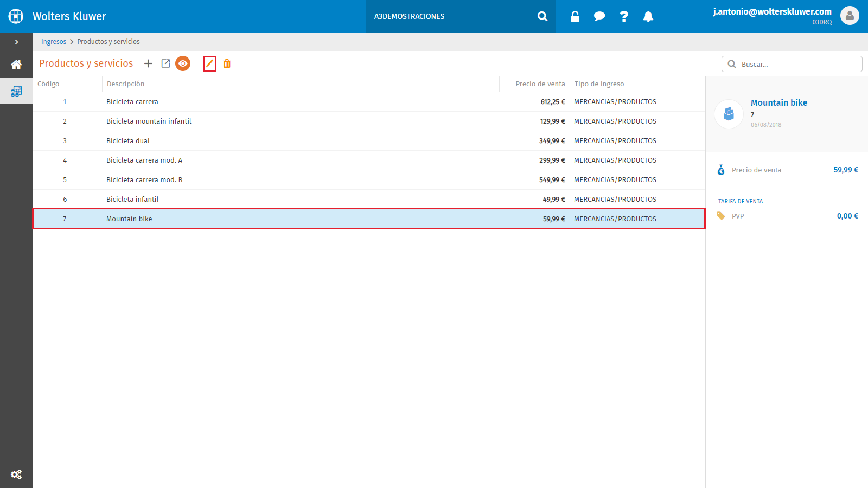This screenshot has height=488, width=868.
Task: Sort by Descripción column header
Action: 125,84
